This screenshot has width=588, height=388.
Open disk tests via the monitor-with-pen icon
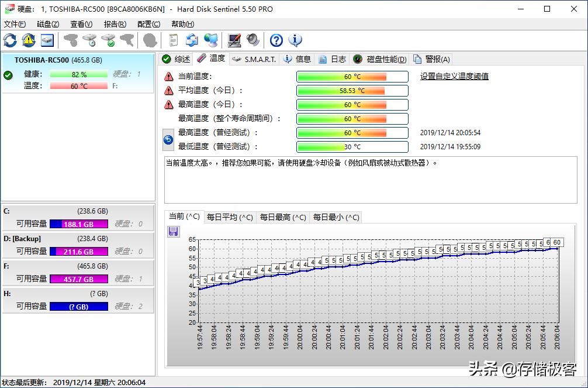236,40
